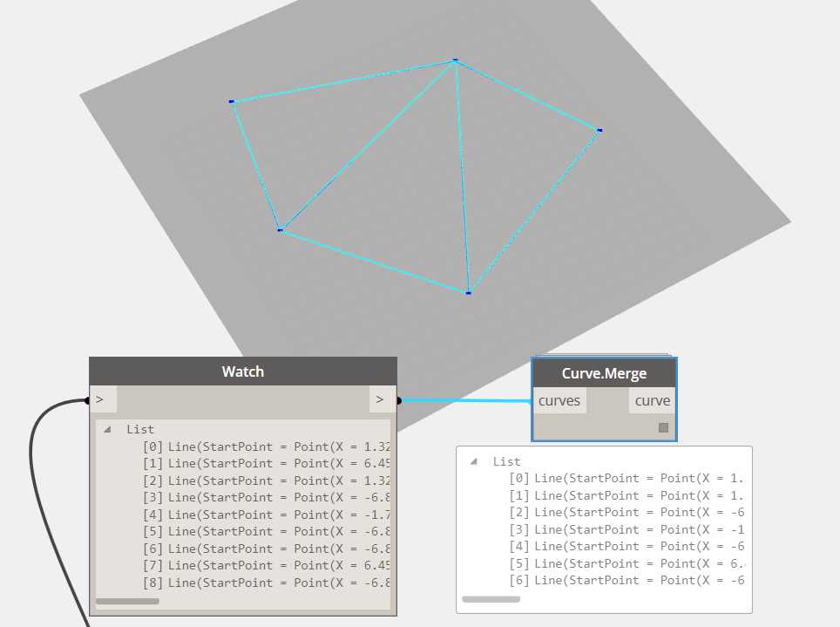Select Watch list item [3] Line
The width and height of the screenshot is (840, 627).
click(x=267, y=498)
